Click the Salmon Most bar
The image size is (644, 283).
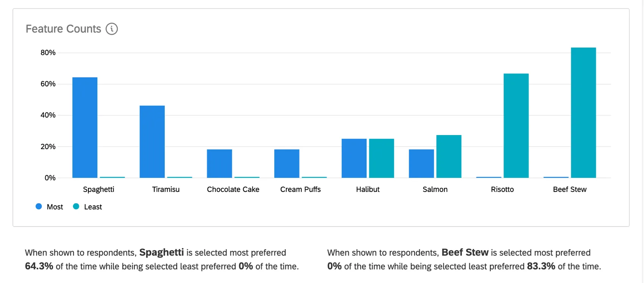[421, 164]
